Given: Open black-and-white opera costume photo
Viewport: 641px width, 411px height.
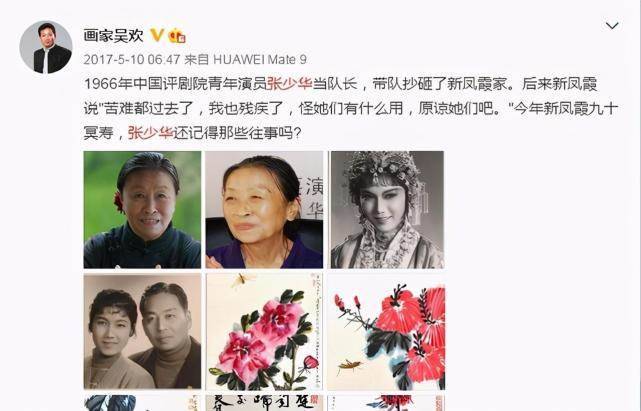Looking at the screenshot, I should [387, 210].
